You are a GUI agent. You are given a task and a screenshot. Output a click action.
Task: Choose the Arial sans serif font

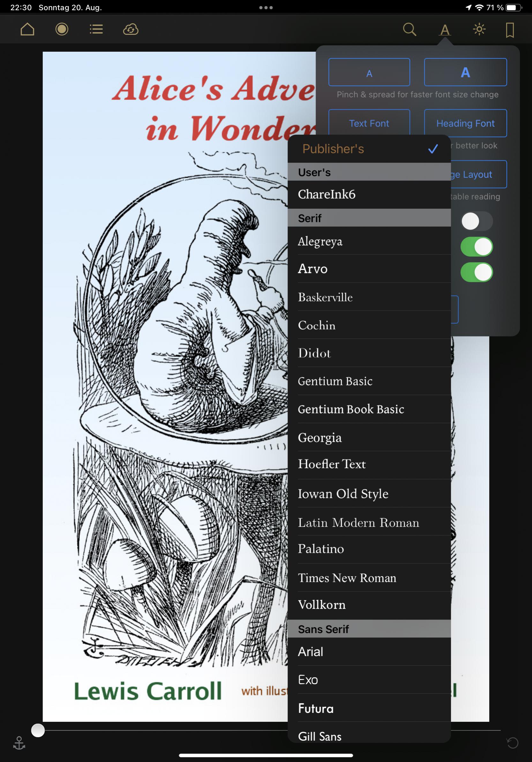click(369, 652)
